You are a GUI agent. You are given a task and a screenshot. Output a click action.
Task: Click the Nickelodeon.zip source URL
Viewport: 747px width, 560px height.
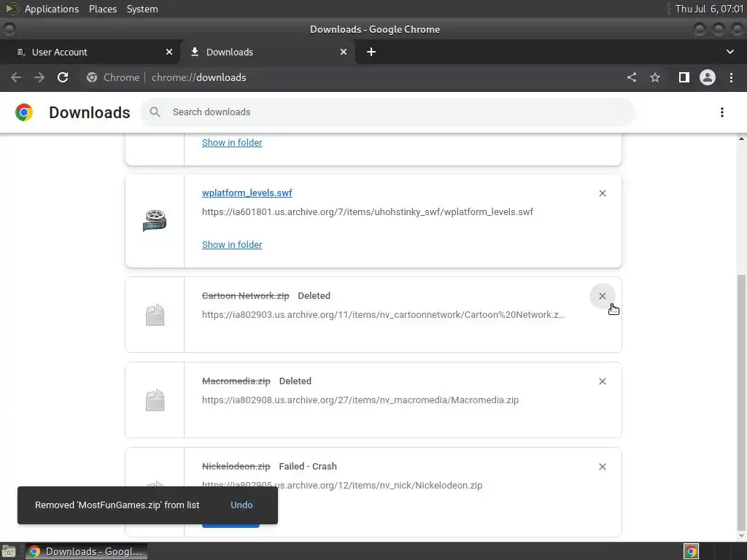[342, 485]
